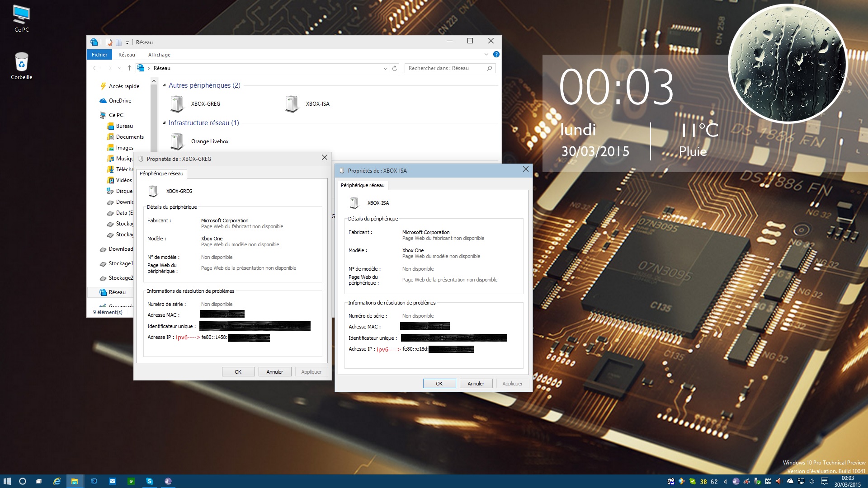Open Explorer help question mark icon

tap(496, 55)
